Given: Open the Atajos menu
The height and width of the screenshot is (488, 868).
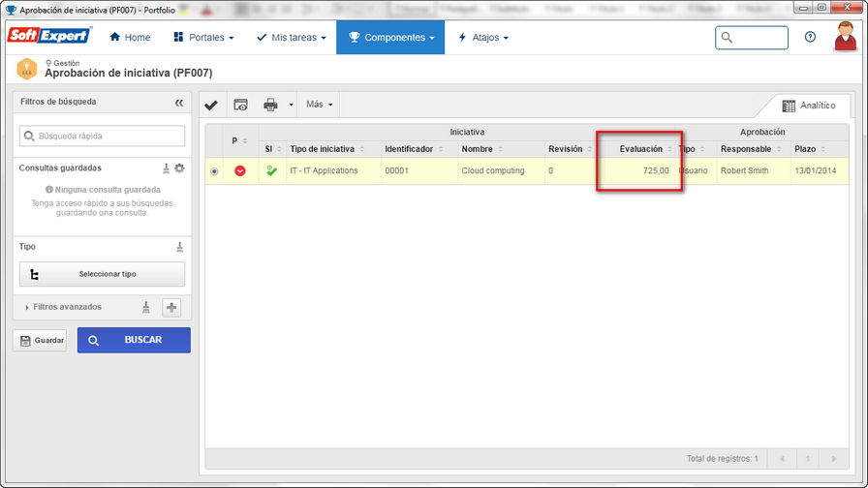Looking at the screenshot, I should pos(483,37).
